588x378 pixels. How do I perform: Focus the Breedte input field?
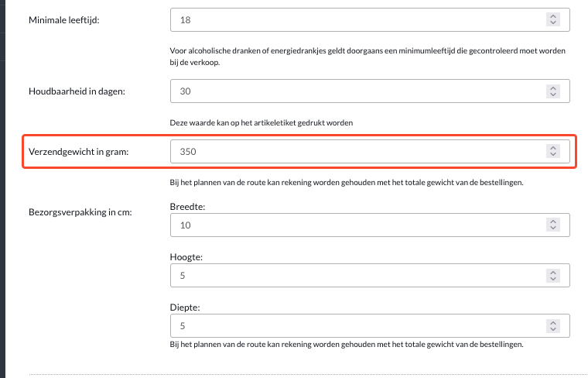point(370,225)
